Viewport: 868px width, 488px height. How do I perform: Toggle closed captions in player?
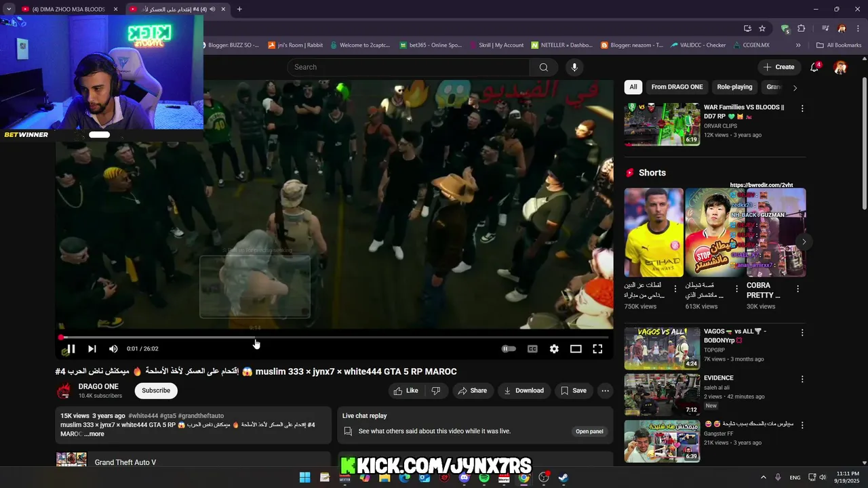(532, 349)
